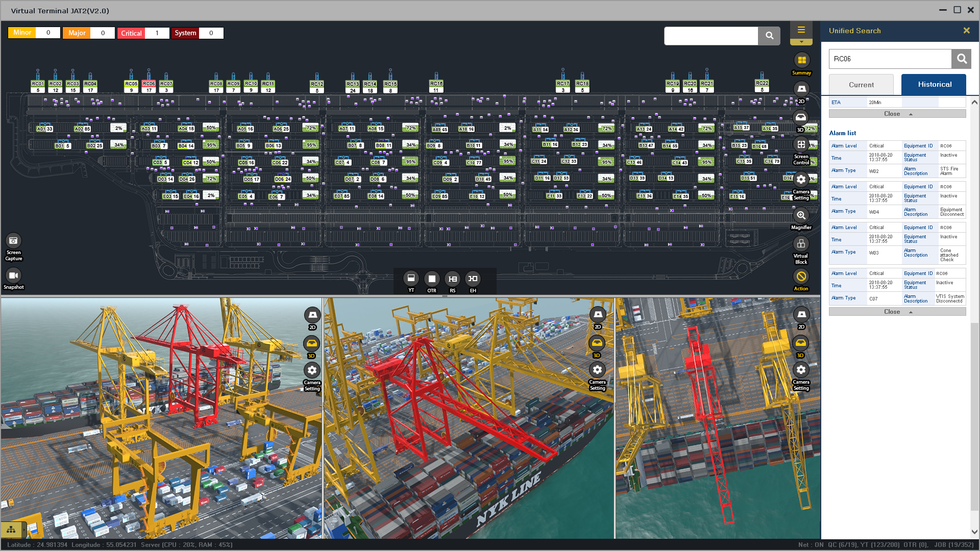
Task: Open Camera Setting in left 3D view
Action: [x=312, y=370]
